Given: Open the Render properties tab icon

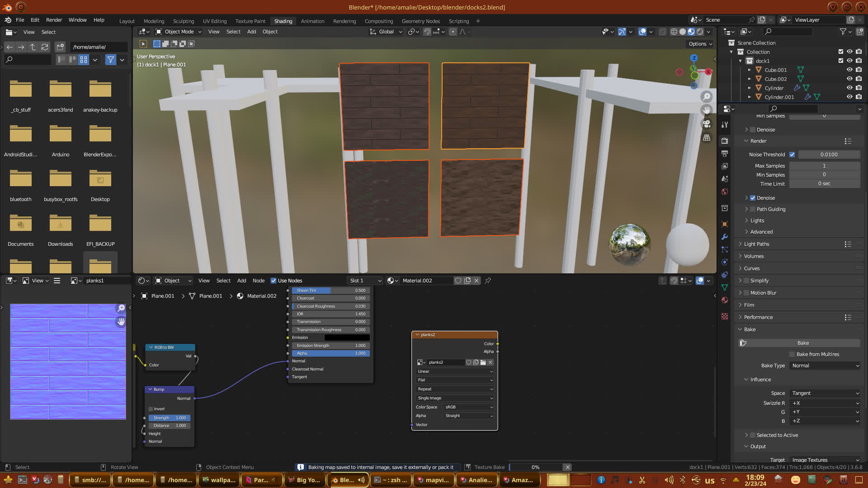Looking at the screenshot, I should (x=725, y=141).
